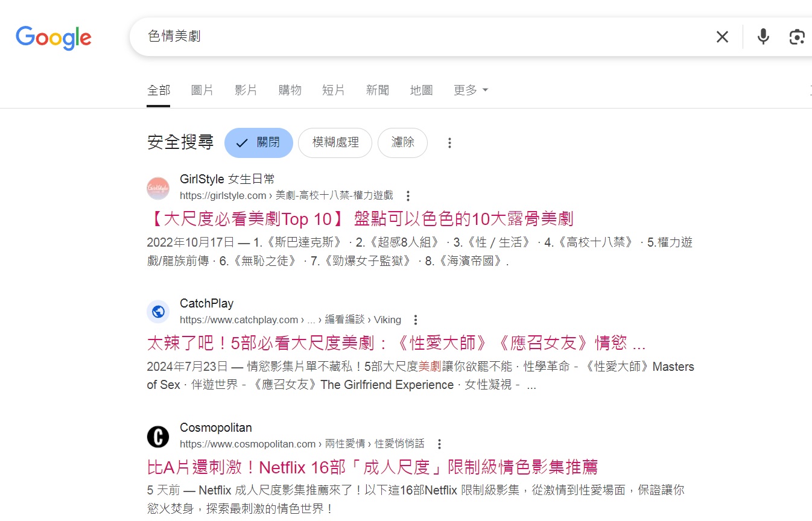Start voice search with the microphone icon
This screenshot has height=521, width=812.
coord(763,37)
